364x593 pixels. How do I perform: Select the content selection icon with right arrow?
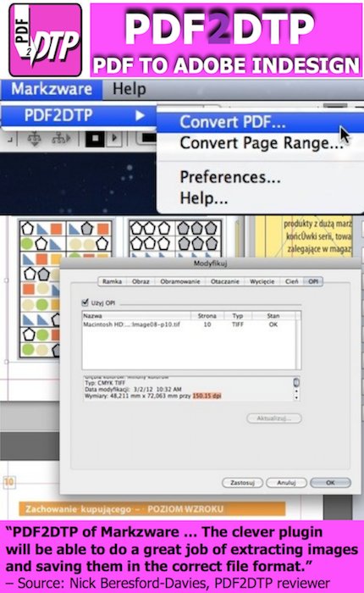click(x=60, y=139)
